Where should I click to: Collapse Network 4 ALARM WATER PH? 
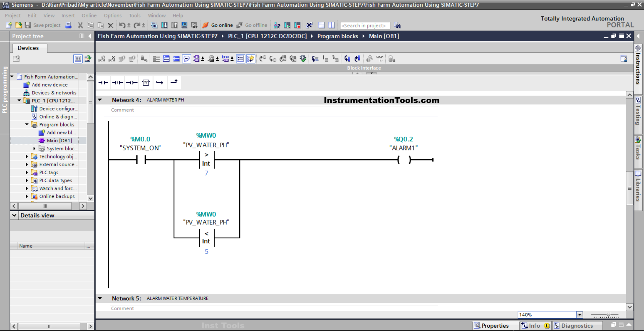[100, 100]
